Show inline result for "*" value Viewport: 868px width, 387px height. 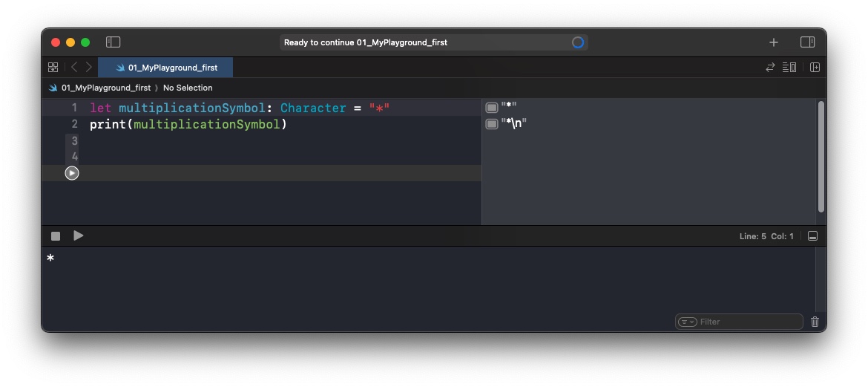pos(492,108)
